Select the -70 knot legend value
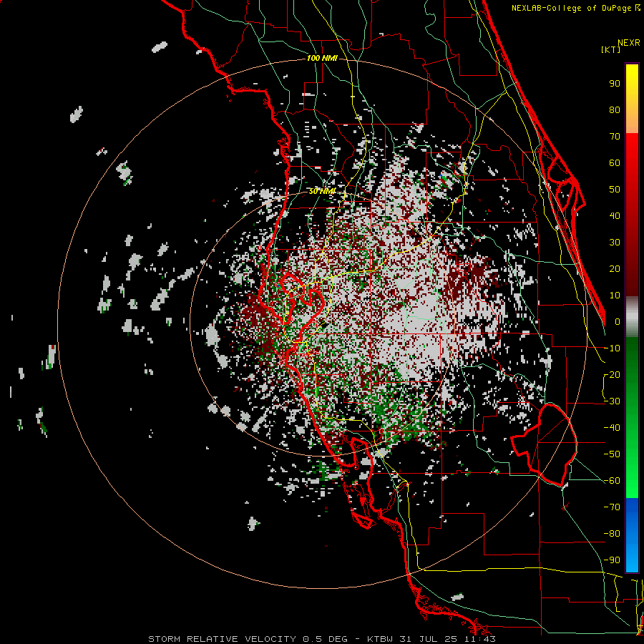Viewport: 644px width, 644px height. tap(612, 507)
